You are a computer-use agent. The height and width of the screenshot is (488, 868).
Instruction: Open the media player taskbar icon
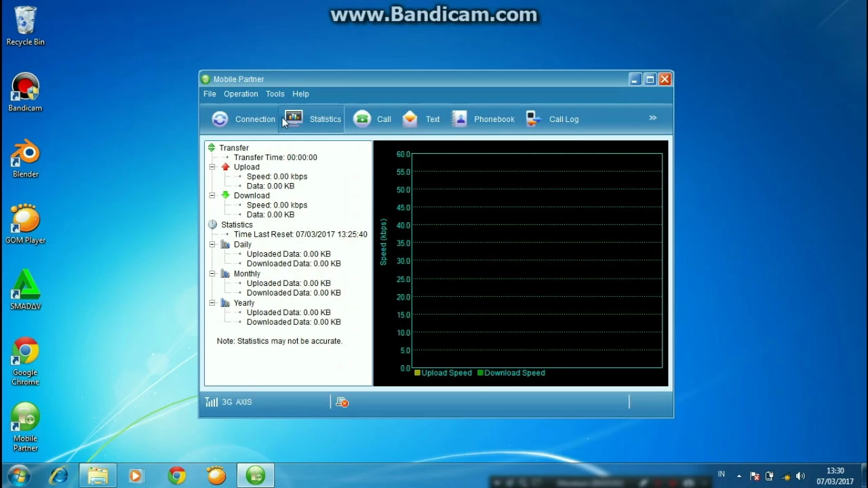pyautogui.click(x=136, y=476)
